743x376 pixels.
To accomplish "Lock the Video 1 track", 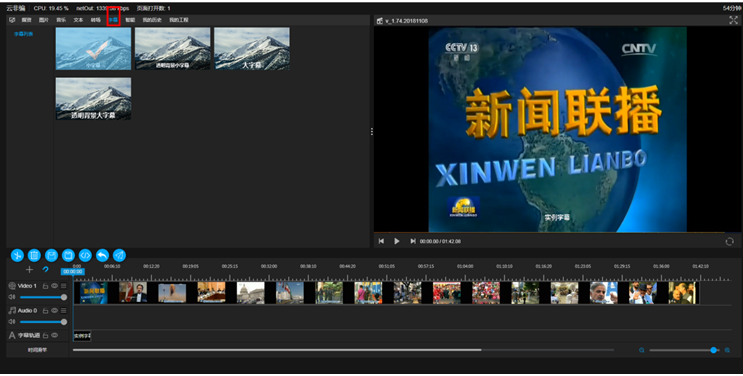I will coord(45,286).
